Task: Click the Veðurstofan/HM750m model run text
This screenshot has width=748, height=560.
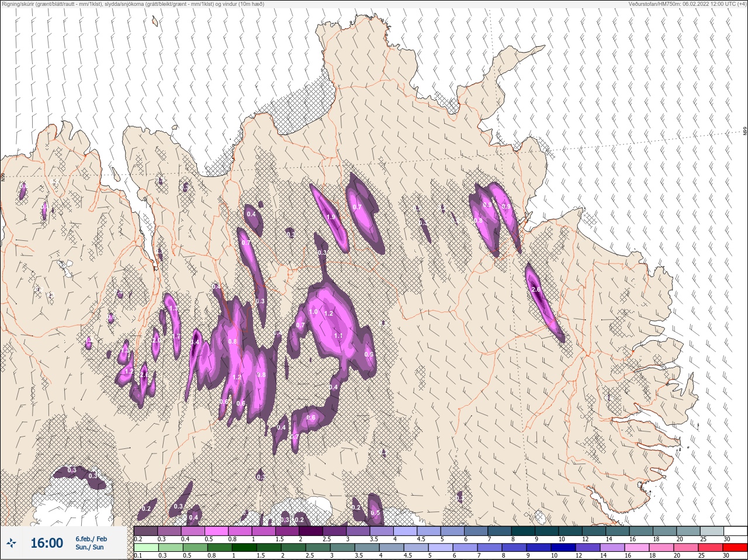Action: pos(687,4)
